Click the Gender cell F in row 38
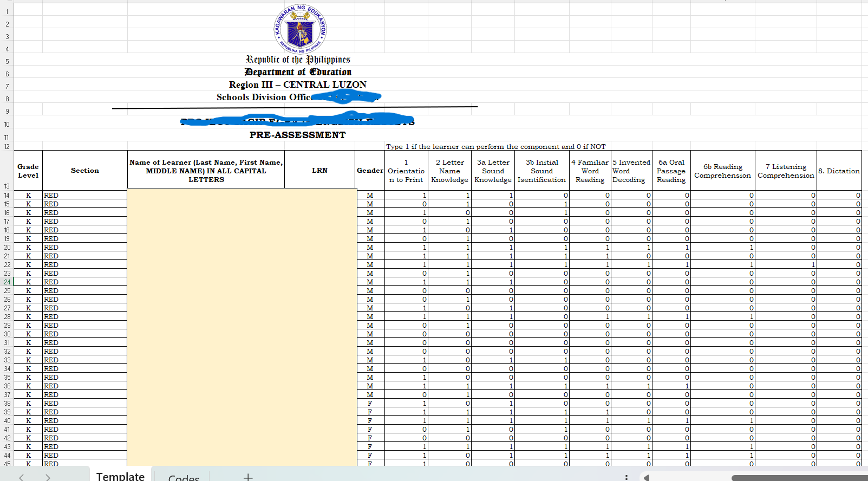 (370, 403)
